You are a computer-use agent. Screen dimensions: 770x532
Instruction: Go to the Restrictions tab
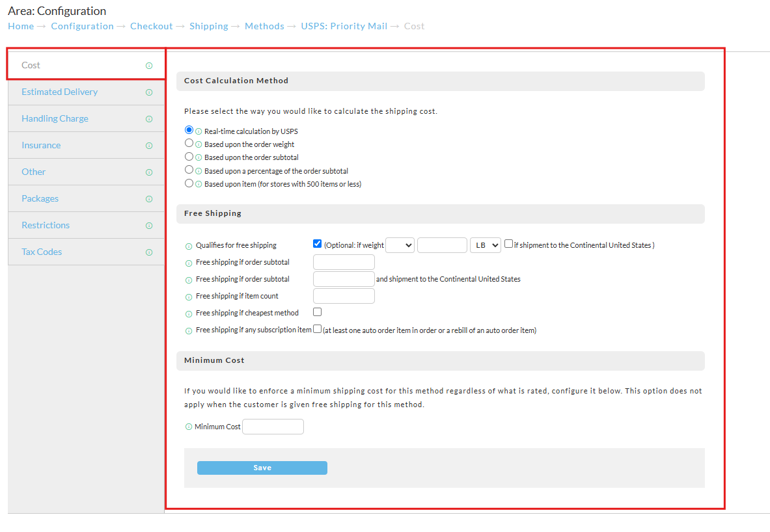[87, 225]
